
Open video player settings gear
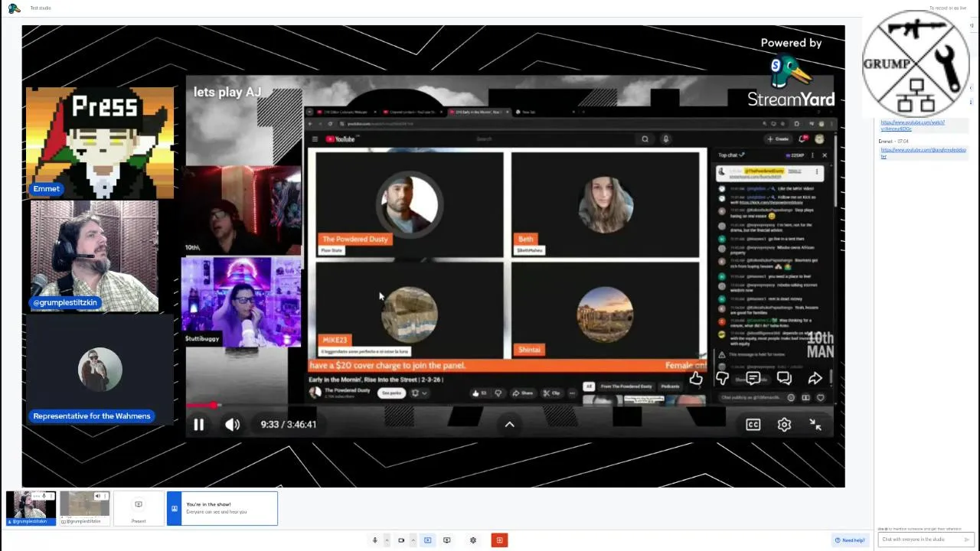click(x=784, y=425)
